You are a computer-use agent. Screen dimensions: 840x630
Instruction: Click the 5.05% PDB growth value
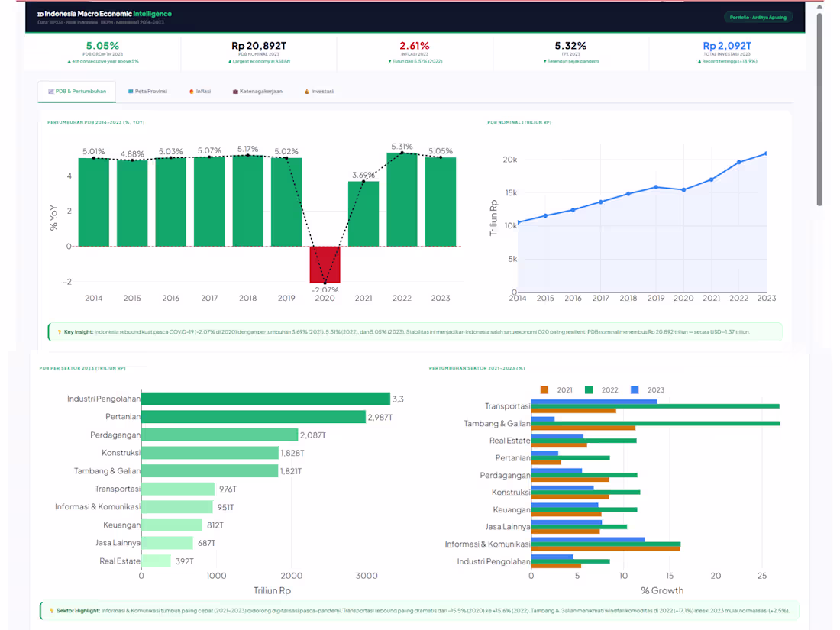tap(103, 46)
